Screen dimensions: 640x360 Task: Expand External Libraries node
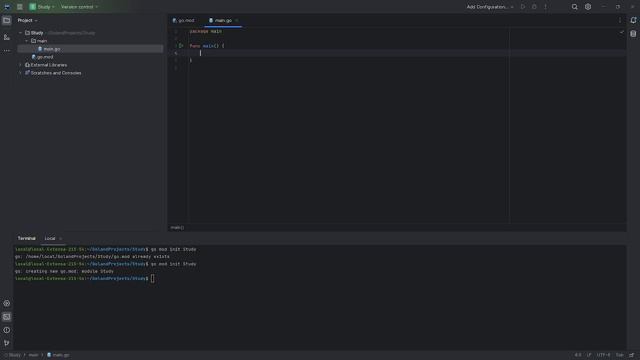[20, 65]
